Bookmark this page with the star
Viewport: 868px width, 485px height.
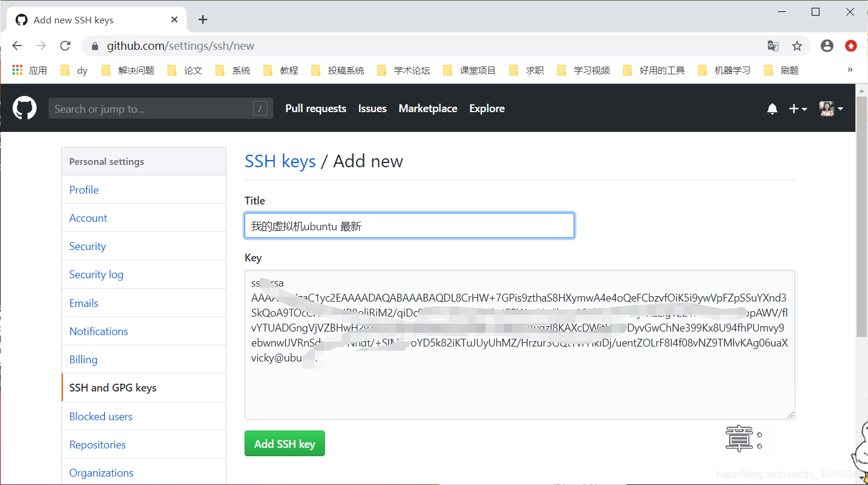[797, 46]
